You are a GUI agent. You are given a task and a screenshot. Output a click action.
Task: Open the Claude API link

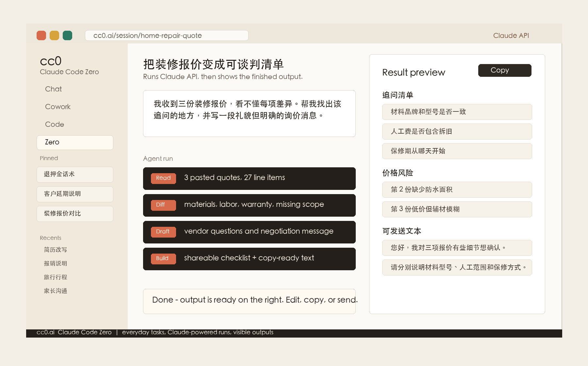point(511,36)
